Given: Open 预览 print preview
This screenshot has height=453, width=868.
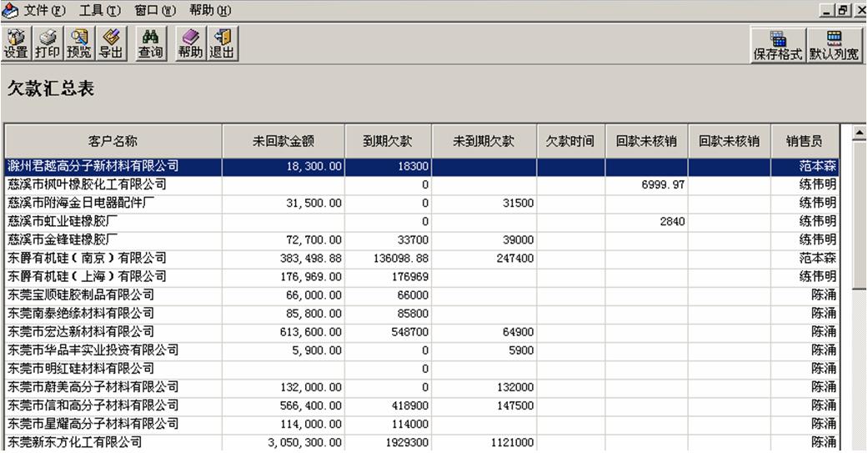Looking at the screenshot, I should point(80,43).
